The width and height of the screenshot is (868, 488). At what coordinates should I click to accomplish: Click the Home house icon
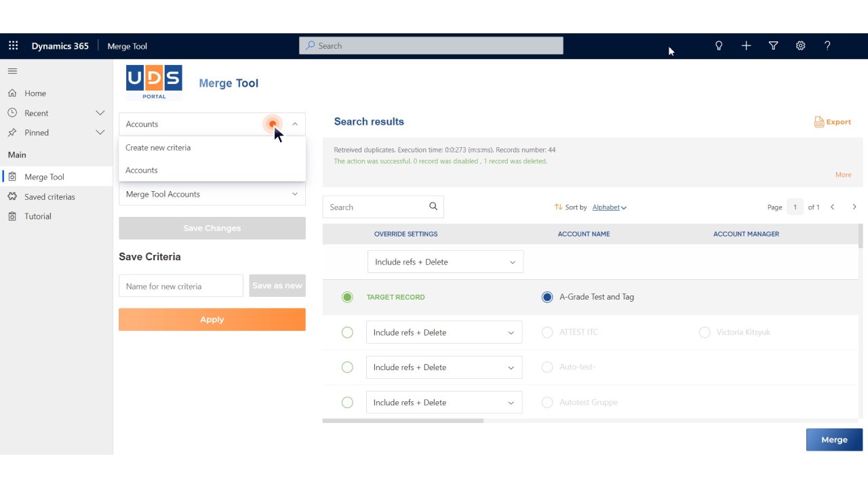click(x=12, y=94)
